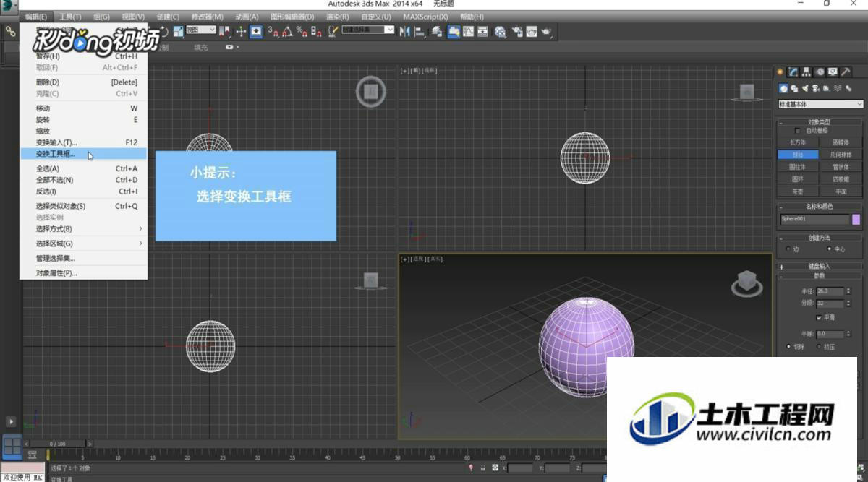
Task: Open the named selection sets dropdown
Action: (x=368, y=30)
